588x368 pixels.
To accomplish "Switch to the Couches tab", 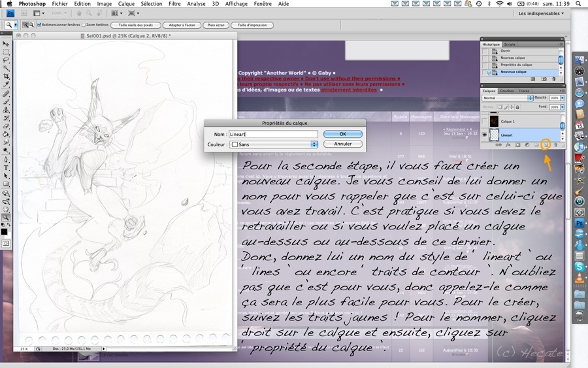I will (x=506, y=91).
